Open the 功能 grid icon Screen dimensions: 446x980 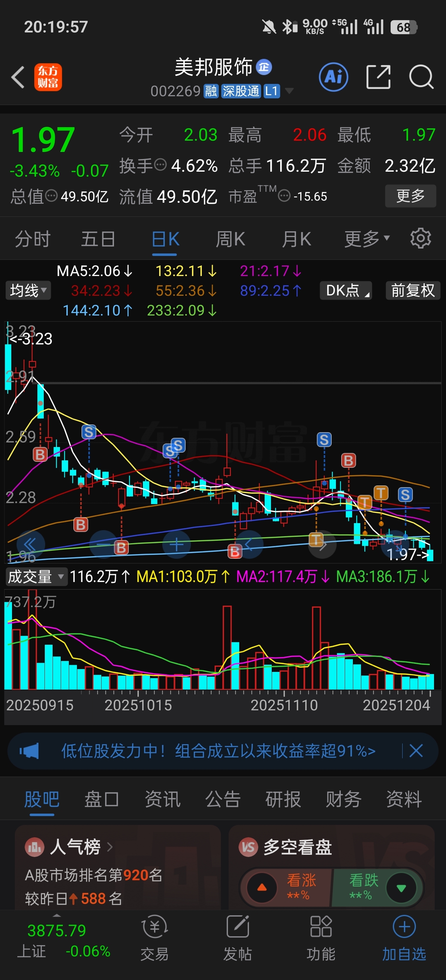pos(321,927)
